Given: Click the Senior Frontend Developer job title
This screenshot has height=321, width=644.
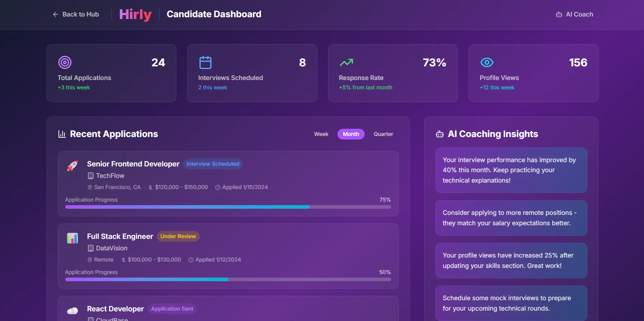Looking at the screenshot, I should 133,164.
